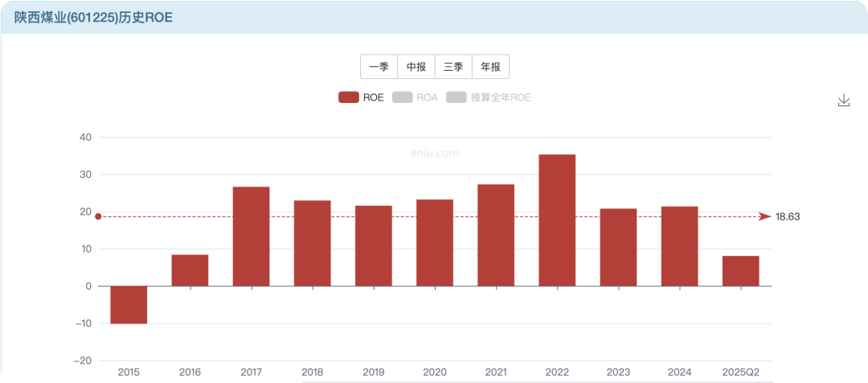Switch to 一季 quarterly tab
Viewport: 868px width, 383px height.
point(379,67)
